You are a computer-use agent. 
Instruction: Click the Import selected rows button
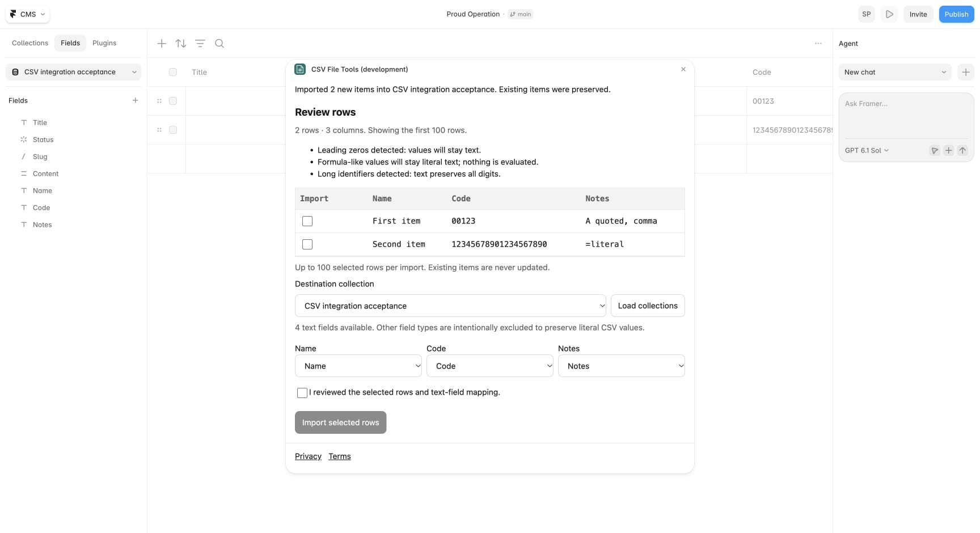point(340,422)
